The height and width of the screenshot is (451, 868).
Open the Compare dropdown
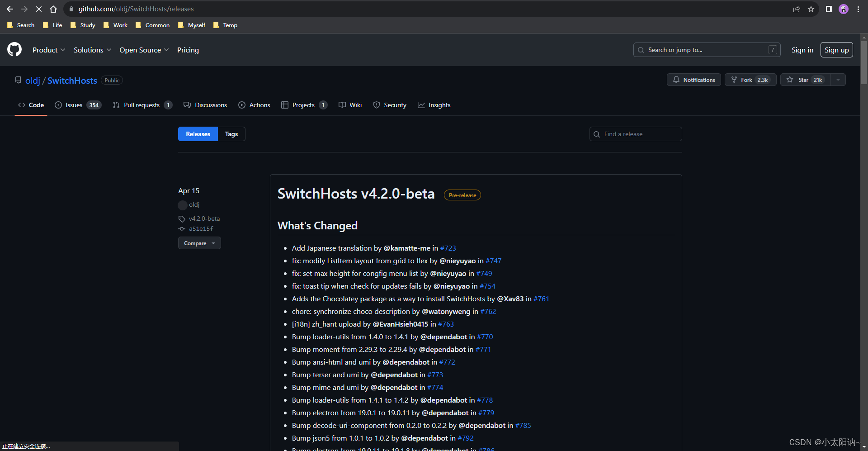coord(199,243)
